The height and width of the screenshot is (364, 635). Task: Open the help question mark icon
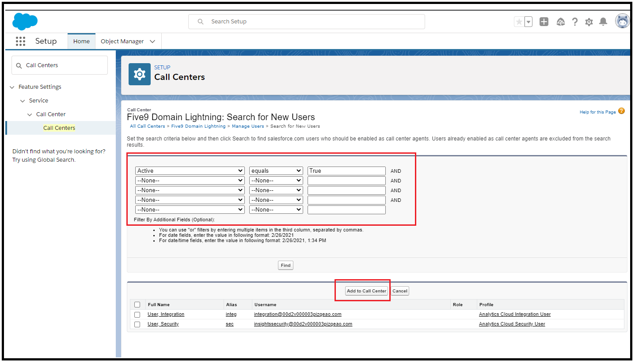coord(575,22)
